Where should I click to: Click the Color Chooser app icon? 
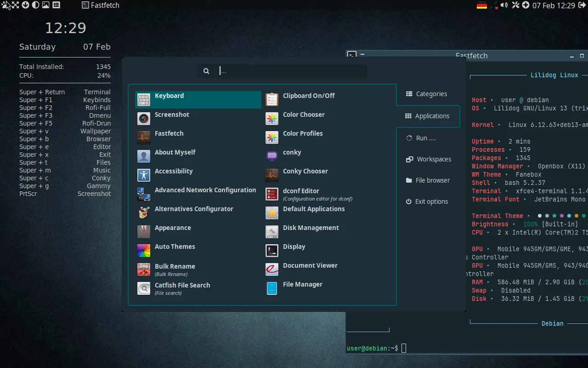272,118
